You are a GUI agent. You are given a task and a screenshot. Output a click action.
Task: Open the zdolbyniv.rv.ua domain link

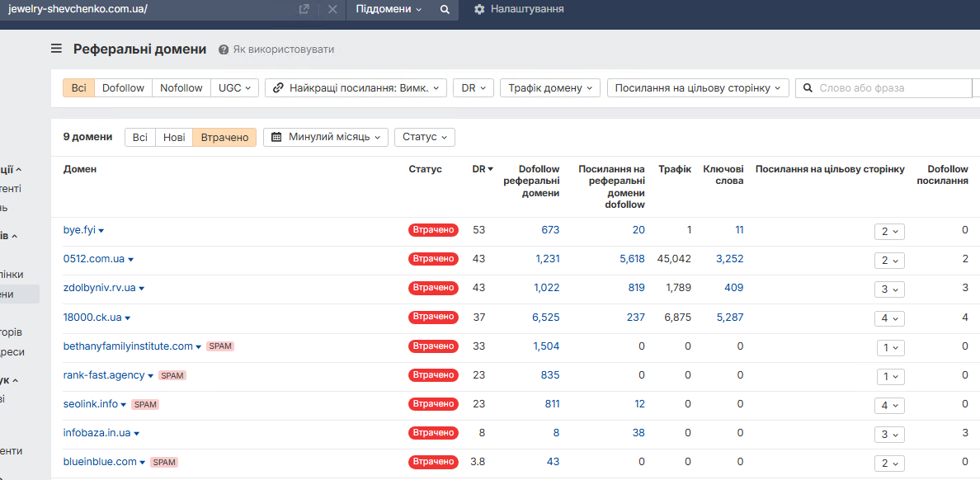[x=99, y=288]
